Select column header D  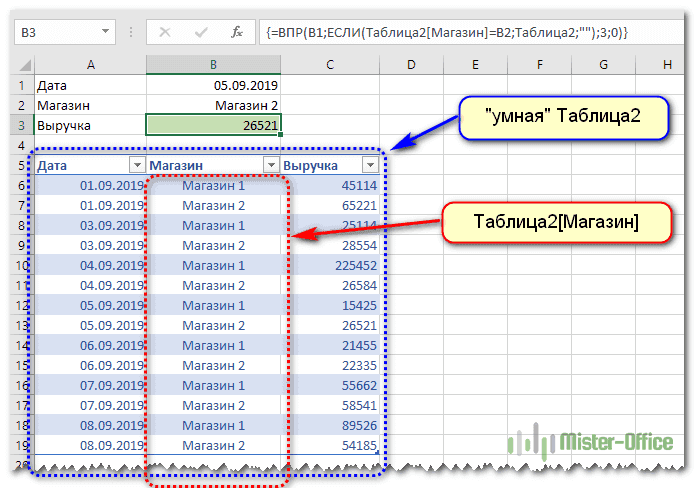point(412,65)
